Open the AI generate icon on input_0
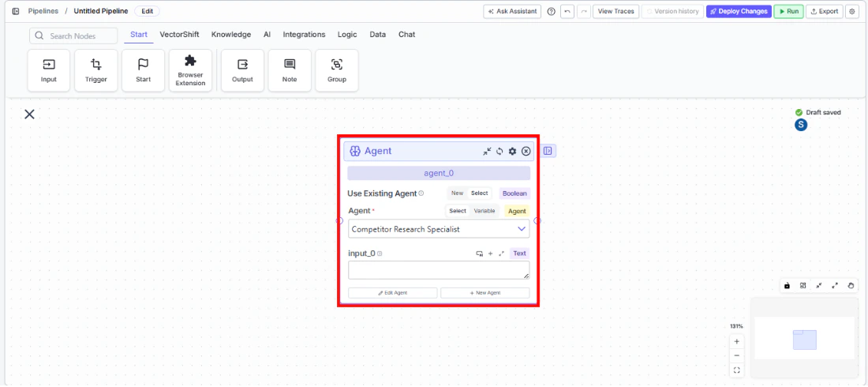868x387 pixels. click(x=480, y=254)
